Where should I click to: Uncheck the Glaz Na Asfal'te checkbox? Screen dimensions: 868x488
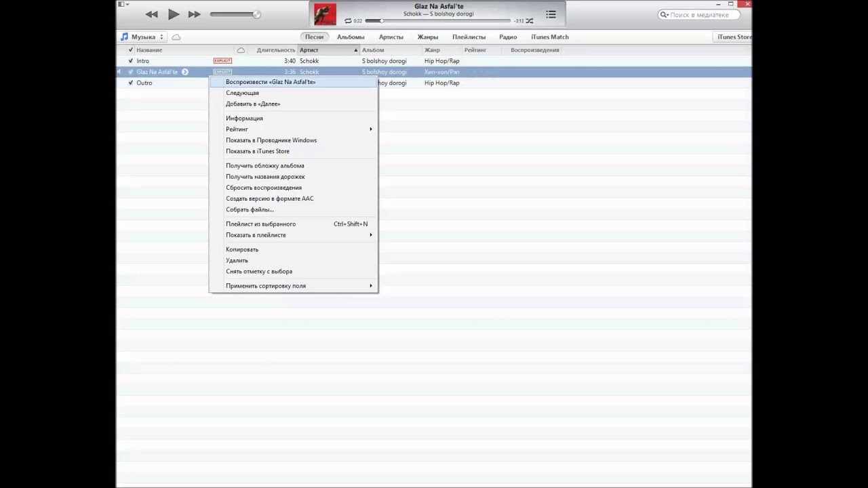coord(131,72)
